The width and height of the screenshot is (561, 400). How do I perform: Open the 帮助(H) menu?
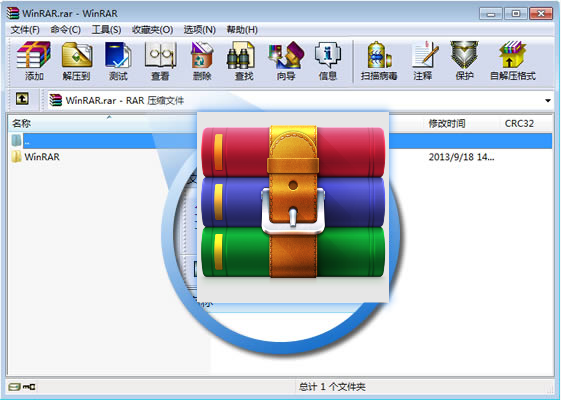pos(242,30)
